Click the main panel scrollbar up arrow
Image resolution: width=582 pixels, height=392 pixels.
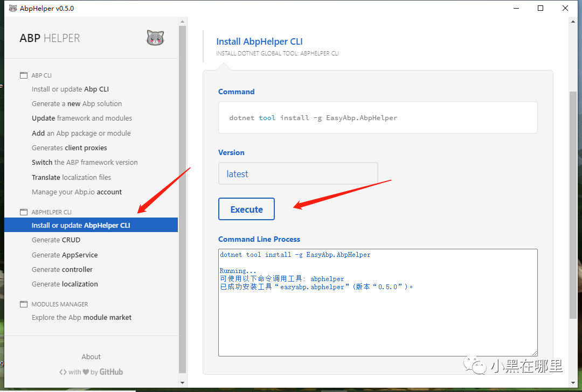click(x=573, y=22)
